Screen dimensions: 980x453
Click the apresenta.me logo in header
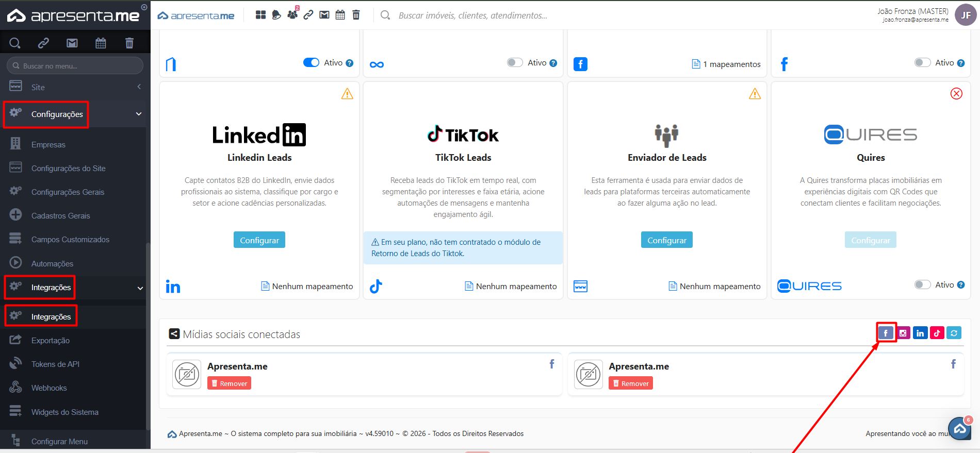(x=196, y=15)
